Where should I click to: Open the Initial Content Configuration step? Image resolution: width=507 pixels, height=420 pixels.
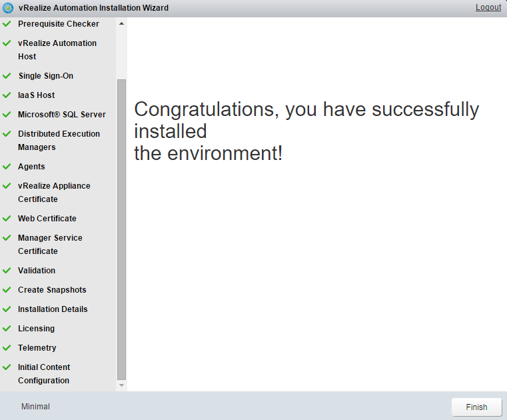point(43,374)
